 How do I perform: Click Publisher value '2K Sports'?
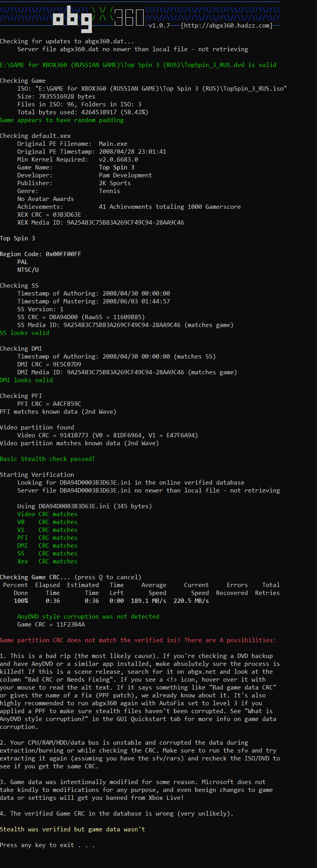(x=115, y=183)
